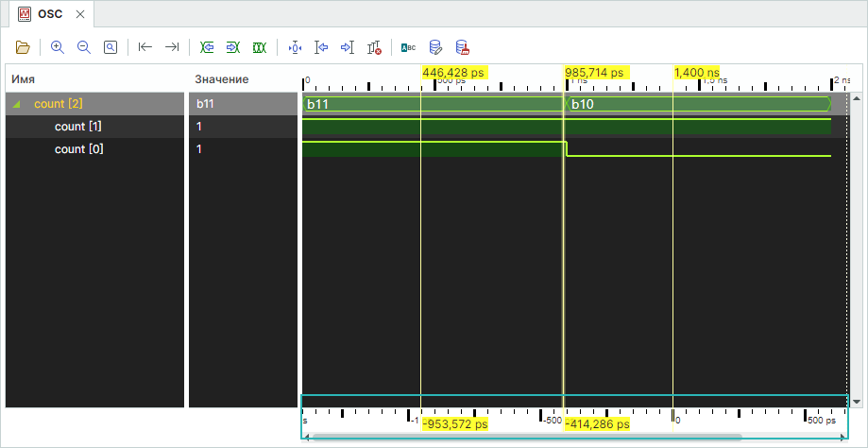Jump to next signal transition
The image size is (868, 448).
(233, 47)
